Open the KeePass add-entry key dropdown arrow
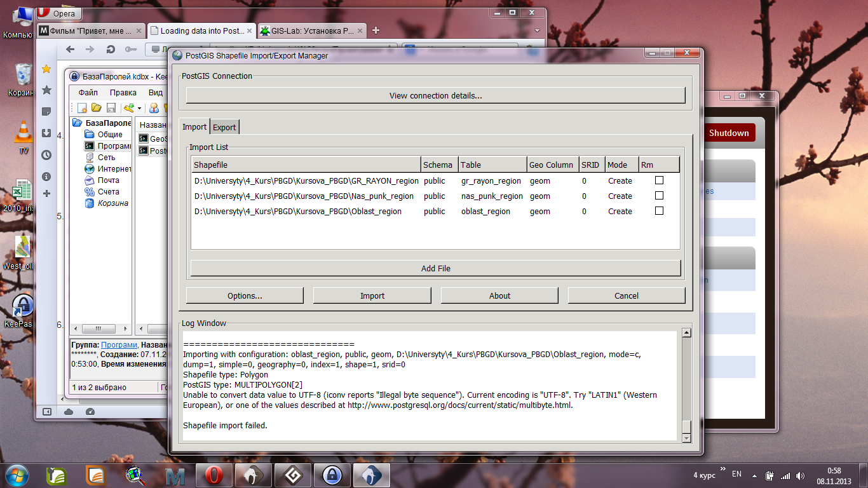Screen dimensions: 868x488 tap(139, 109)
